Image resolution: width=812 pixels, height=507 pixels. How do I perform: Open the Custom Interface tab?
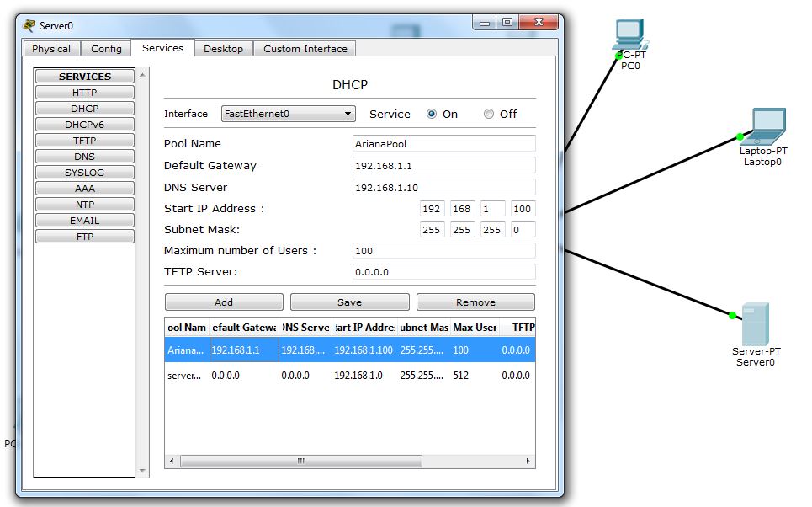pyautogui.click(x=305, y=49)
